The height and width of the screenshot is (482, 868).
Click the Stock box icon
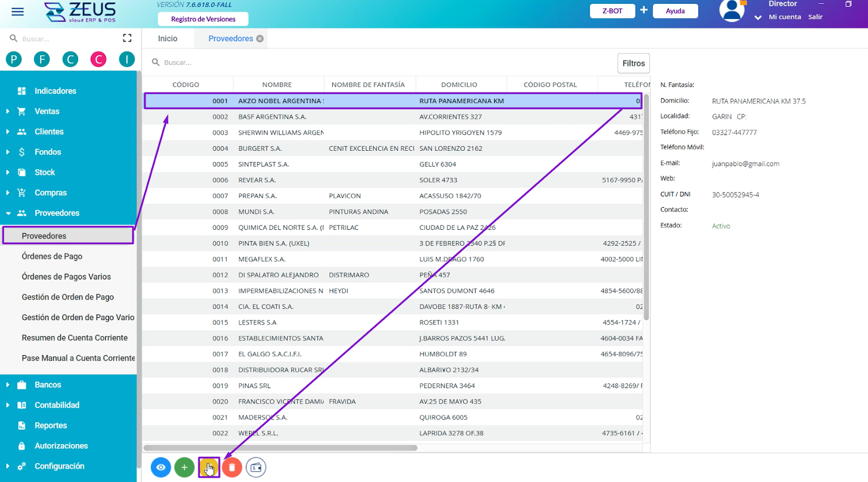click(22, 172)
